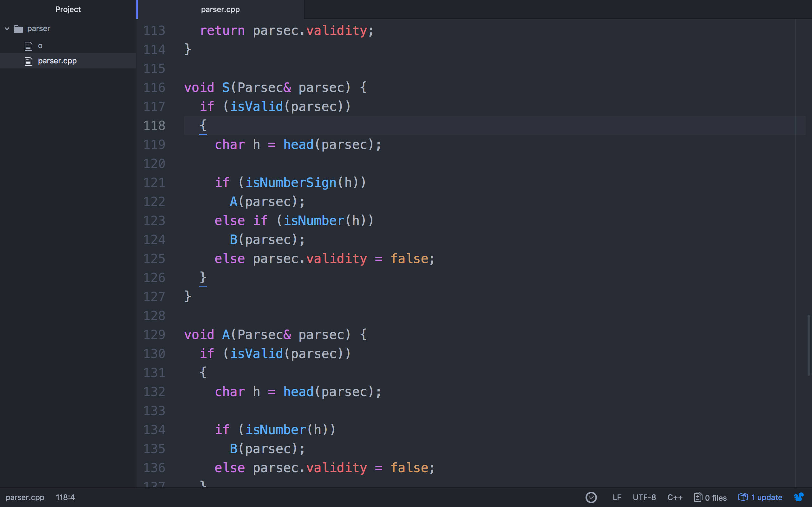Select parser.cpp in the project tree
The width and height of the screenshot is (812, 507).
tap(57, 61)
